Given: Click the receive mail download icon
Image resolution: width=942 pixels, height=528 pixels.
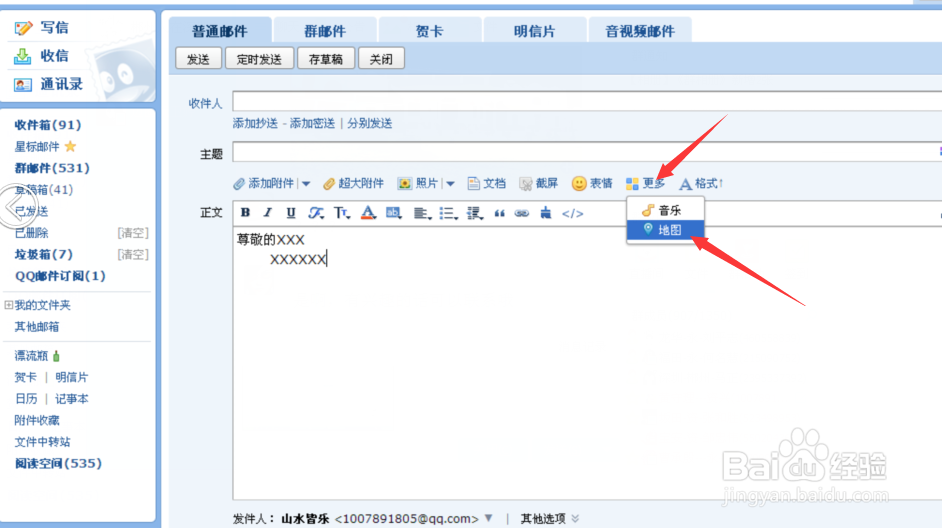Looking at the screenshot, I should pyautogui.click(x=22, y=56).
